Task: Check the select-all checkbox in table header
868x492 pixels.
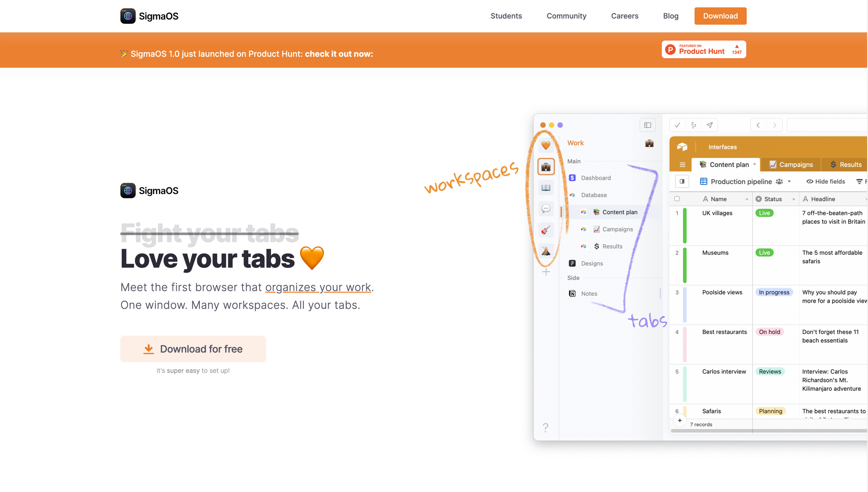Action: point(677,199)
